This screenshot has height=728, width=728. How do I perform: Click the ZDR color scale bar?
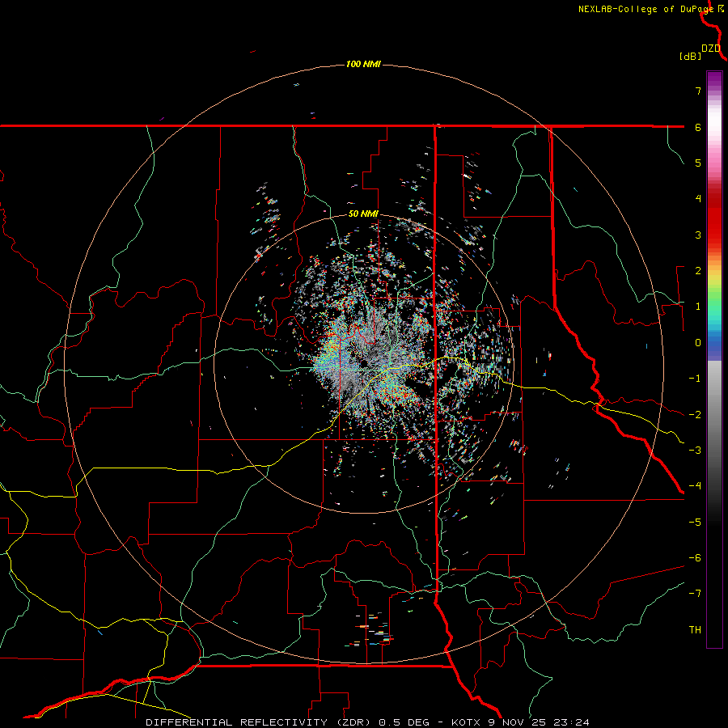click(714, 359)
